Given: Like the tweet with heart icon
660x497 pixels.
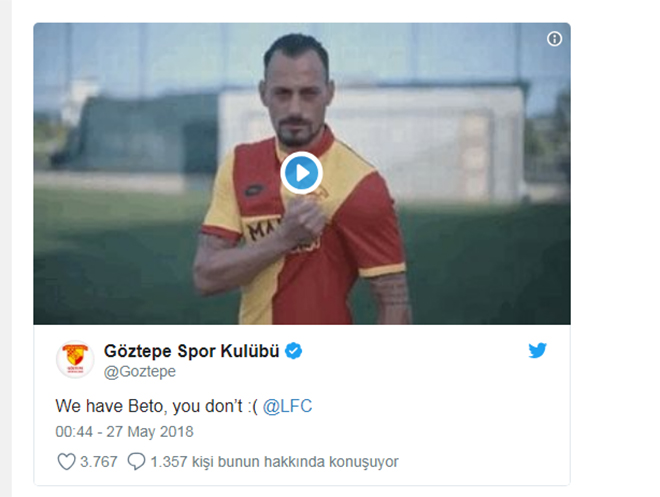Looking at the screenshot, I should [x=66, y=462].
